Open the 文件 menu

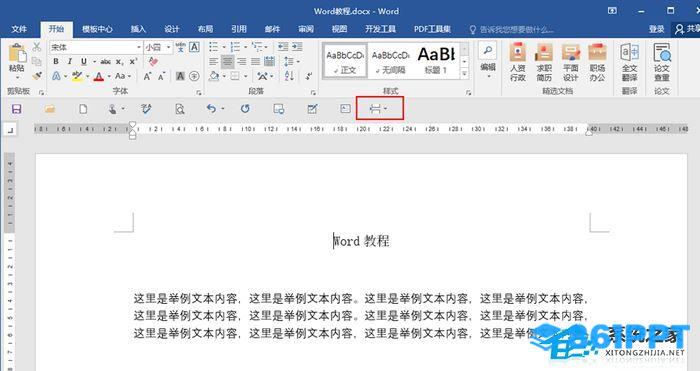pyautogui.click(x=19, y=29)
